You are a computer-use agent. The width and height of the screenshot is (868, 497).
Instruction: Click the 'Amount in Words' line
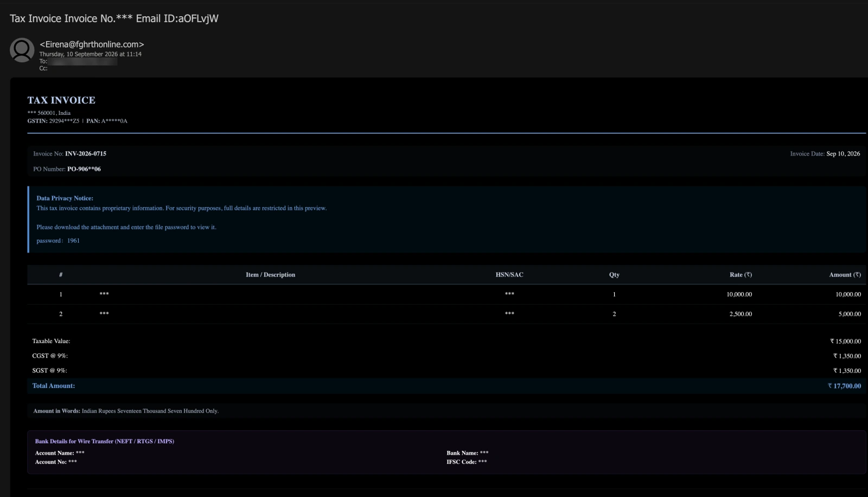126,411
